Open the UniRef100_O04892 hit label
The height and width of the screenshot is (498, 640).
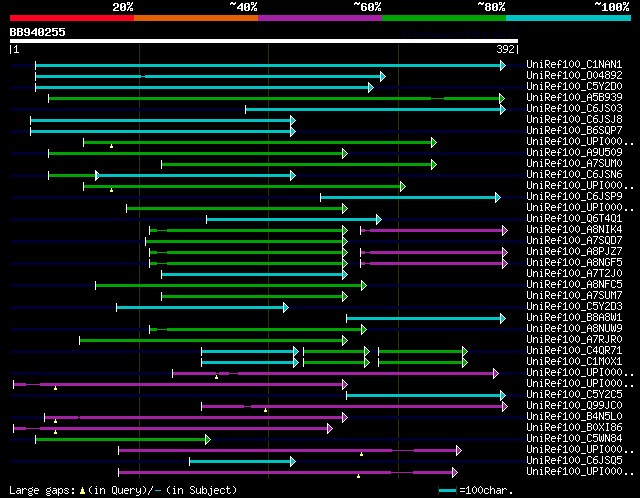pyautogui.click(x=574, y=75)
